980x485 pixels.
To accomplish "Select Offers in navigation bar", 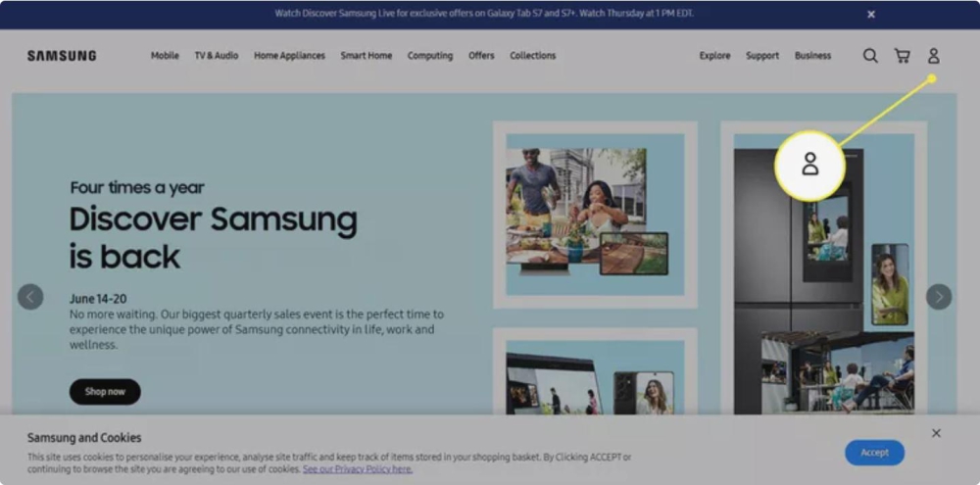I will (x=481, y=56).
